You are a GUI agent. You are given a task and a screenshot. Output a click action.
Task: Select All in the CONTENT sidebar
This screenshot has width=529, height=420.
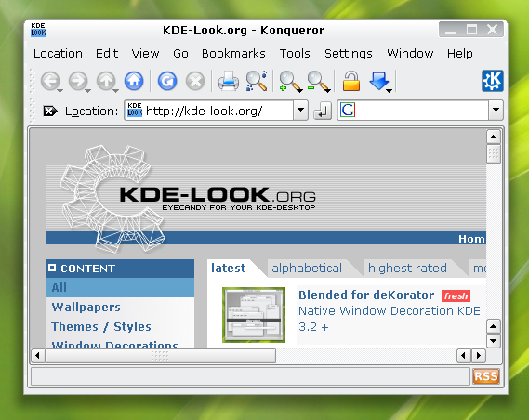coord(120,287)
